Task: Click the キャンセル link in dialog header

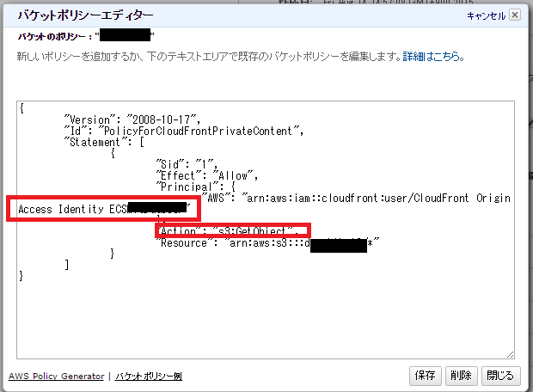Action: coord(486,15)
